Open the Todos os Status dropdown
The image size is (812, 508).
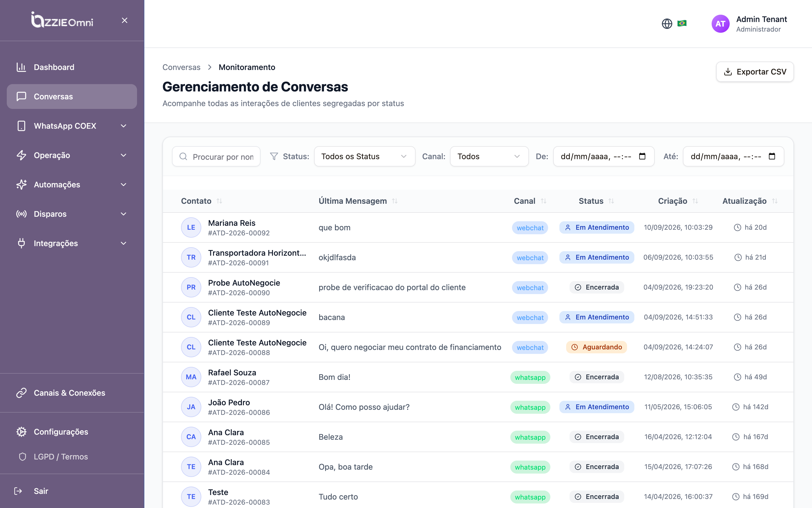364,156
